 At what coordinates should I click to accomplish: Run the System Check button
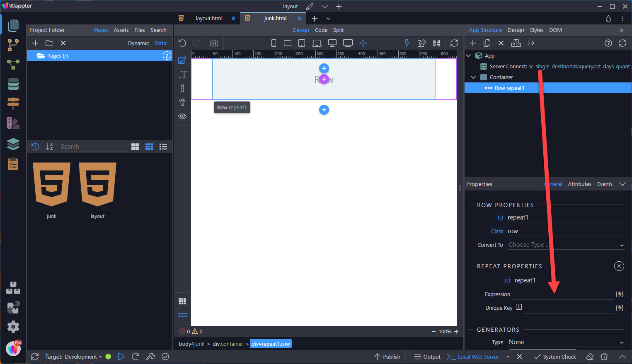[555, 357]
